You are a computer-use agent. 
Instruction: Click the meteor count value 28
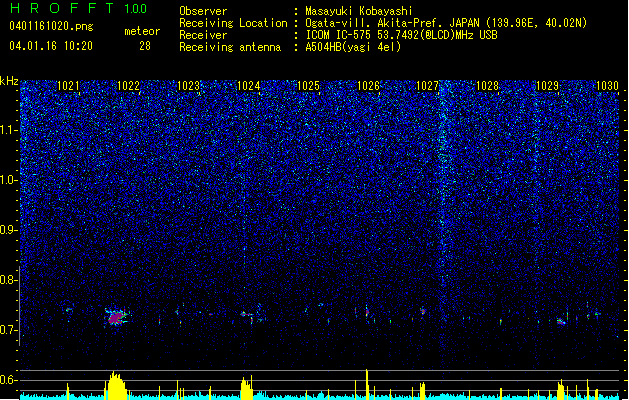coord(145,46)
